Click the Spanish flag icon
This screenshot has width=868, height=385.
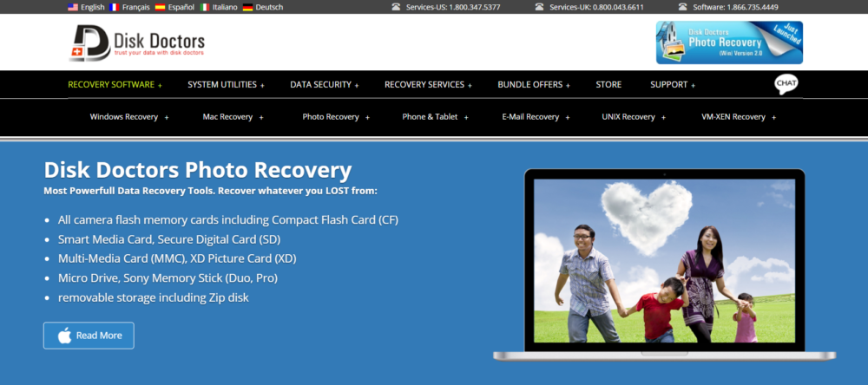pyautogui.click(x=160, y=7)
